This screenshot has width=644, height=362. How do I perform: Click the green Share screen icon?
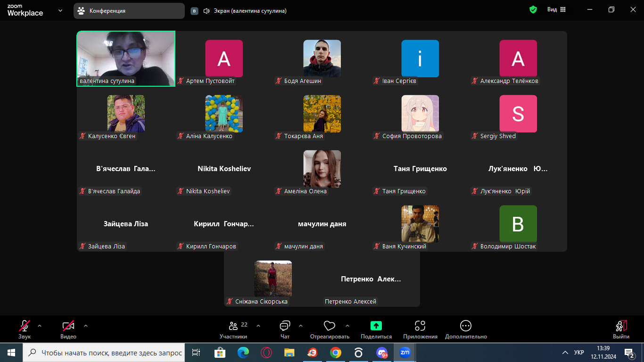(376, 326)
